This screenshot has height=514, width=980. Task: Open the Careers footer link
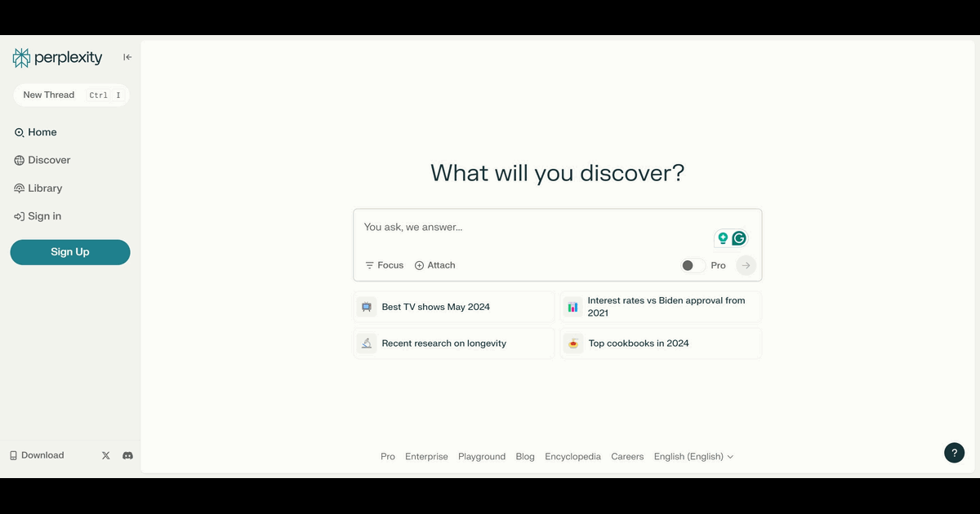627,457
